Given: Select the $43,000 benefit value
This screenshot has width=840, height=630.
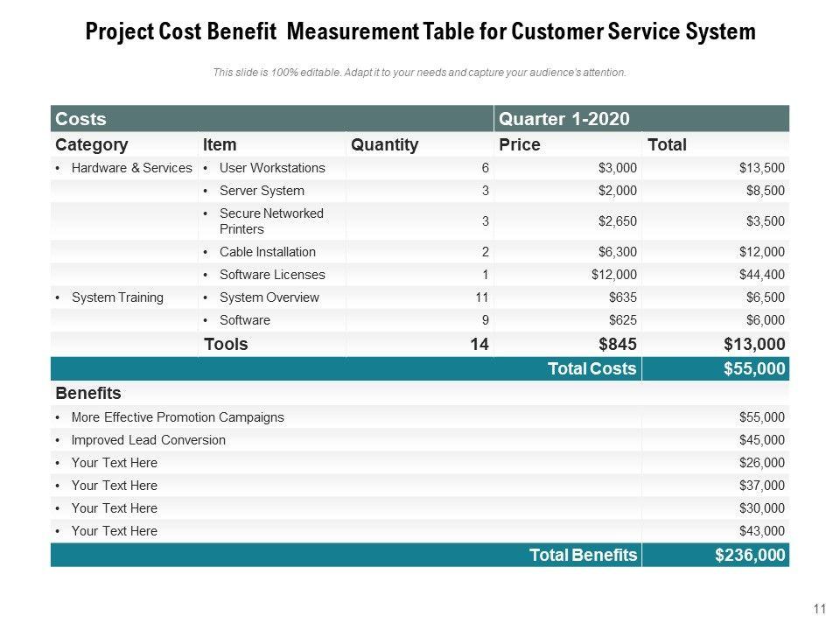Looking at the screenshot, I should [x=762, y=531].
